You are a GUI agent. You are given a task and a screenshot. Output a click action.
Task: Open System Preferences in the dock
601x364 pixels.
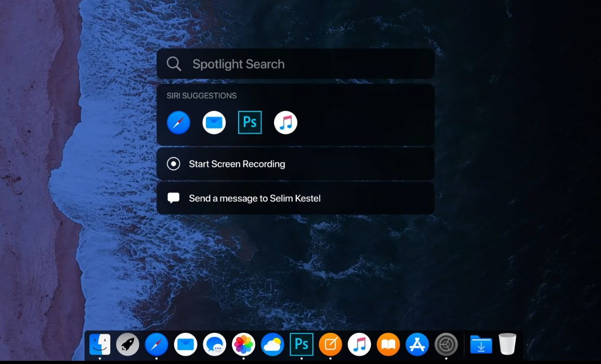tap(446, 344)
